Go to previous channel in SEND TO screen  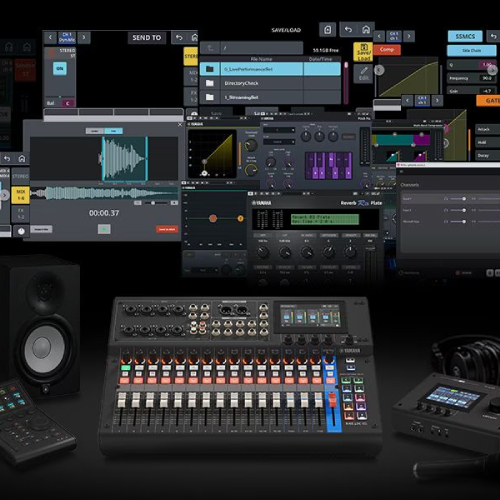coord(50,38)
